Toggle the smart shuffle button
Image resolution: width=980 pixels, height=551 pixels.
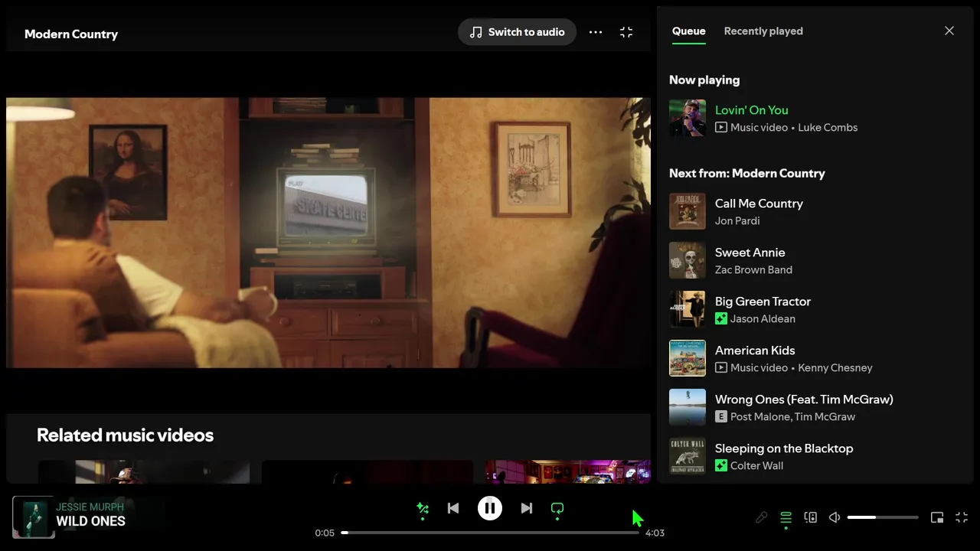click(423, 508)
